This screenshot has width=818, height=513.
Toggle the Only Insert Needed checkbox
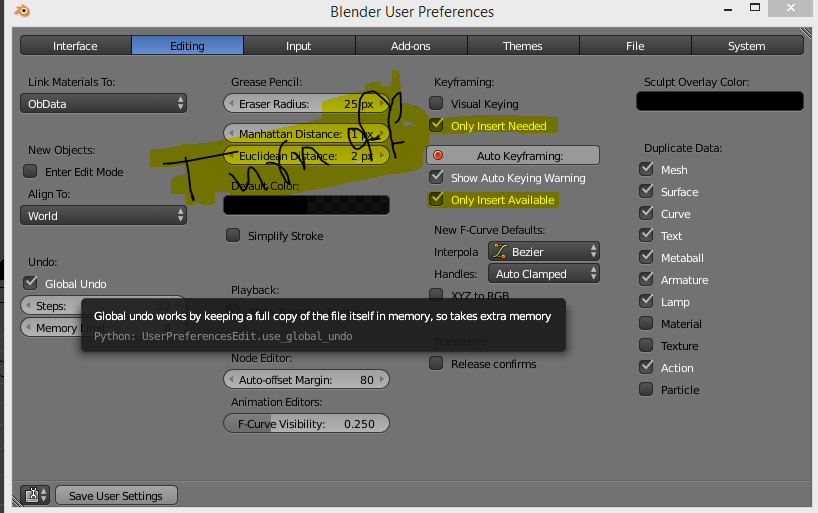click(x=436, y=125)
